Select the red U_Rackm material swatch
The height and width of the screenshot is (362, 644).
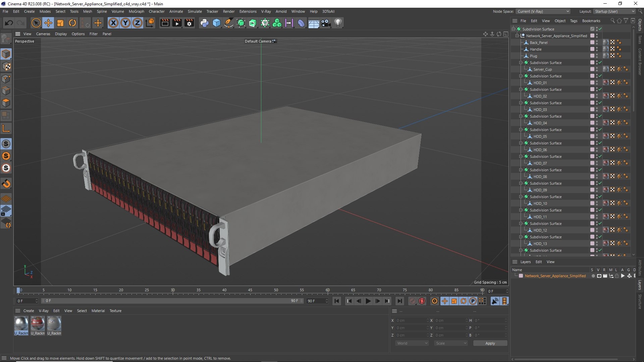tap(38, 324)
